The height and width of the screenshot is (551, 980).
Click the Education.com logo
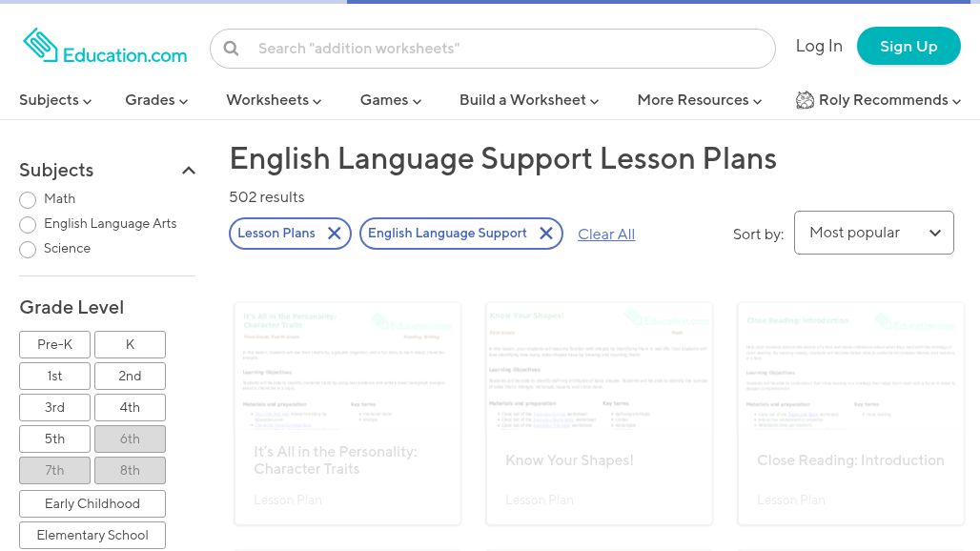click(105, 47)
